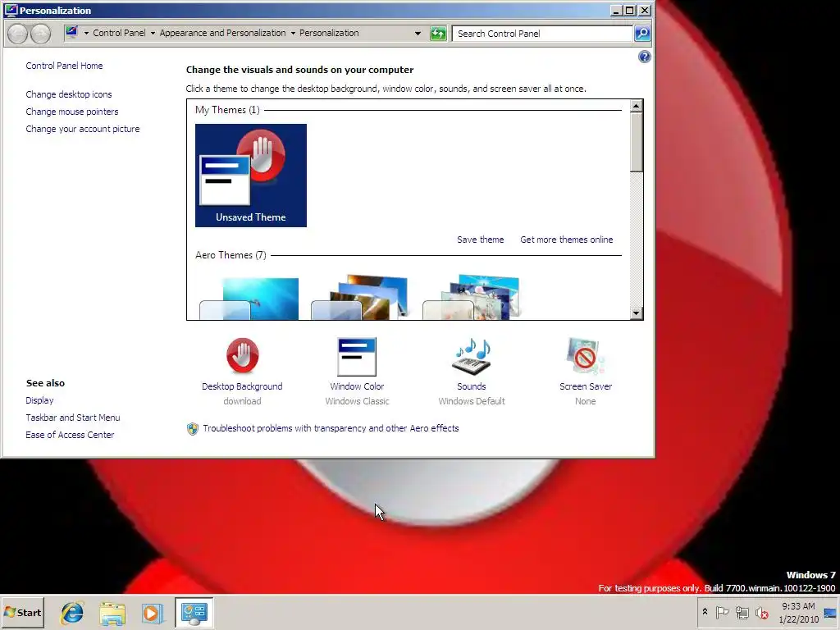Click Change desktop icons link

point(69,94)
